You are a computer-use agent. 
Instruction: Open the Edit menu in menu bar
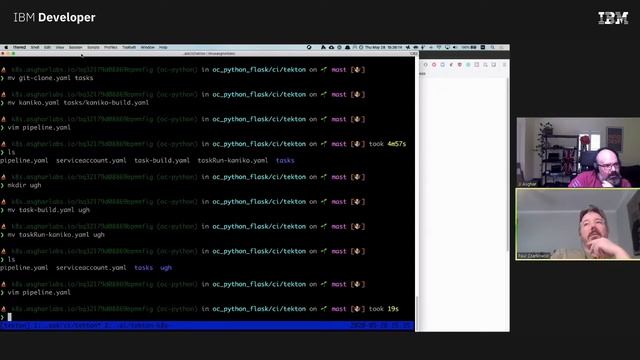(x=47, y=47)
